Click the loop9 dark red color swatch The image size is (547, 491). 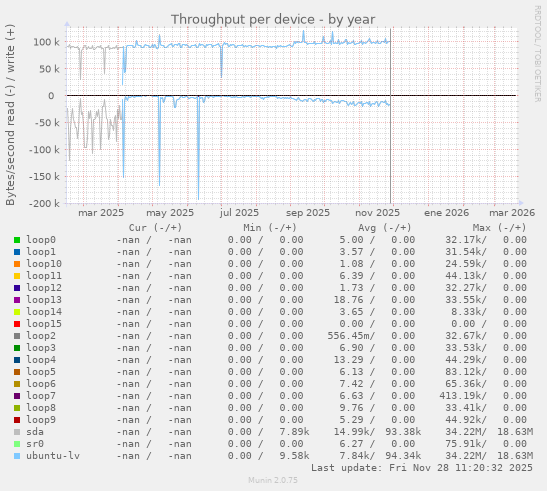[x=17, y=420]
